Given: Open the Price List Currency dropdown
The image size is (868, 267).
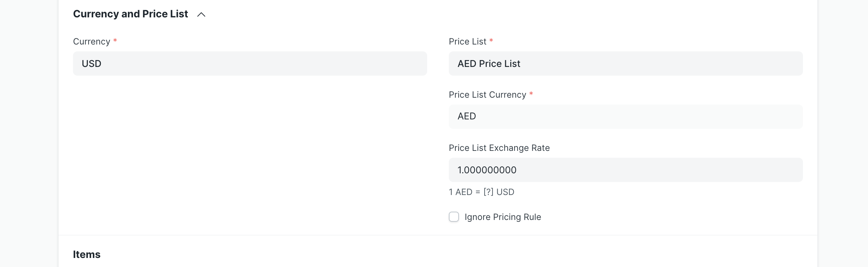Looking at the screenshot, I should pyautogui.click(x=626, y=116).
